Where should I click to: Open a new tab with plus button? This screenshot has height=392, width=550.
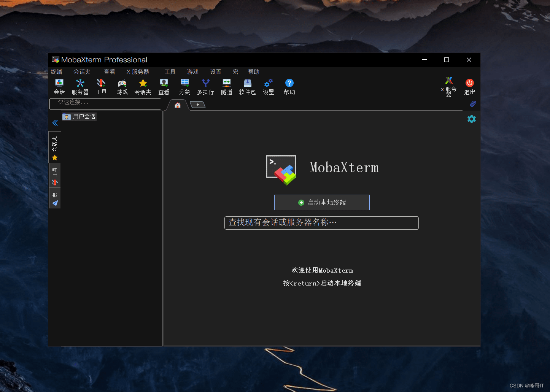click(198, 105)
